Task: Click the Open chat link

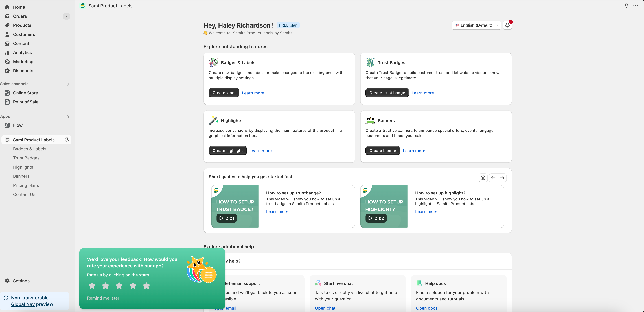Action: tap(325, 308)
